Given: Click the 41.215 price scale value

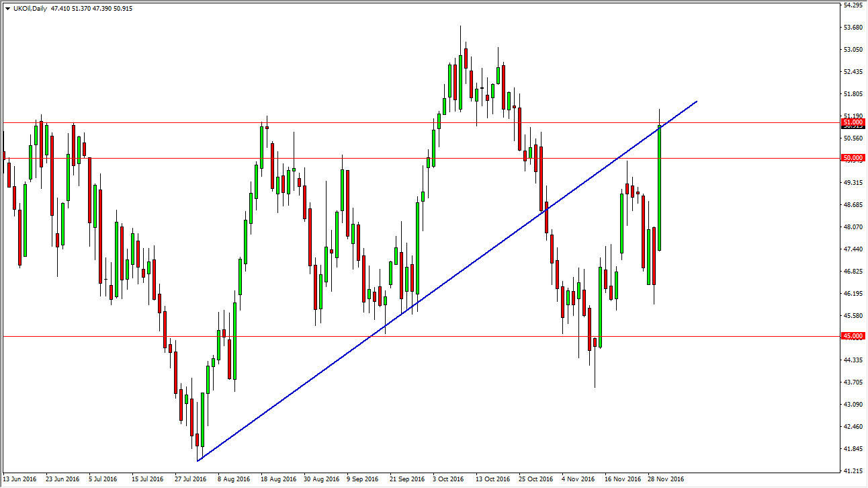Looking at the screenshot, I should (x=853, y=471).
